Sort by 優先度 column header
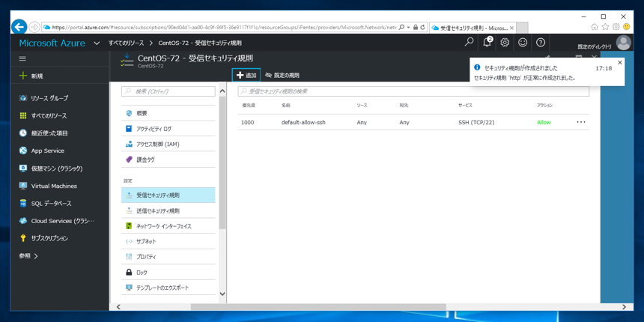The height and width of the screenshot is (322, 644). [x=249, y=106]
